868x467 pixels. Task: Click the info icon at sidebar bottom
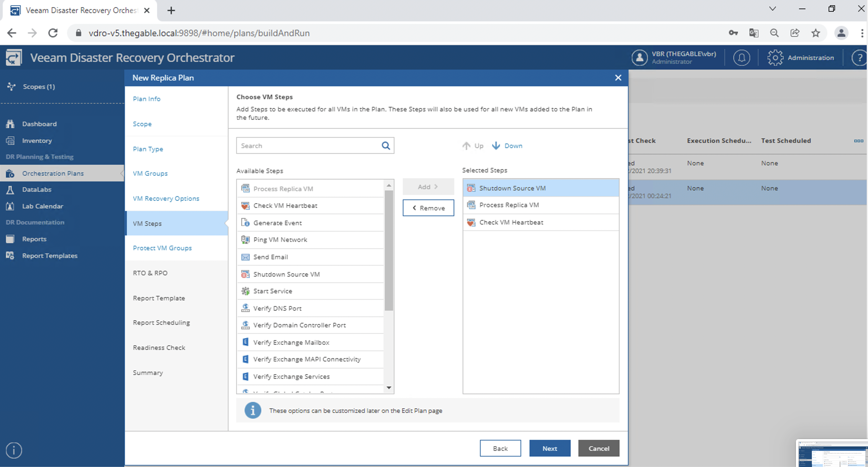(14, 450)
